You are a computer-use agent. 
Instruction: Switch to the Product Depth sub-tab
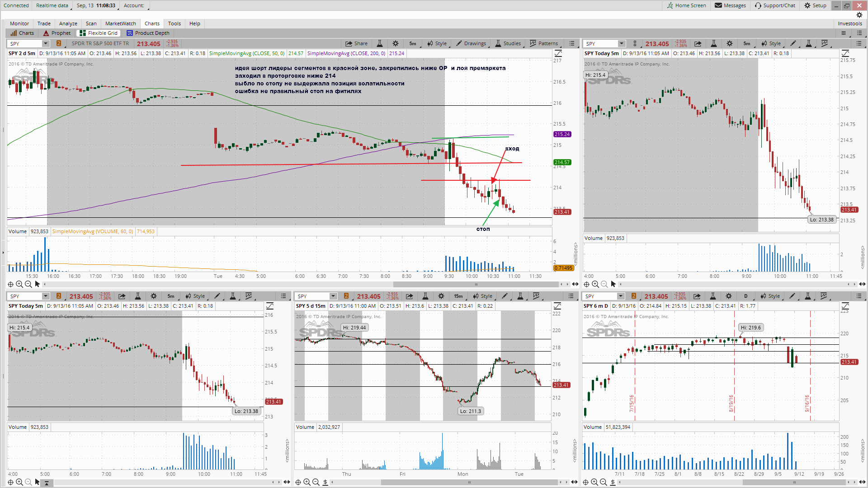pyautogui.click(x=148, y=33)
